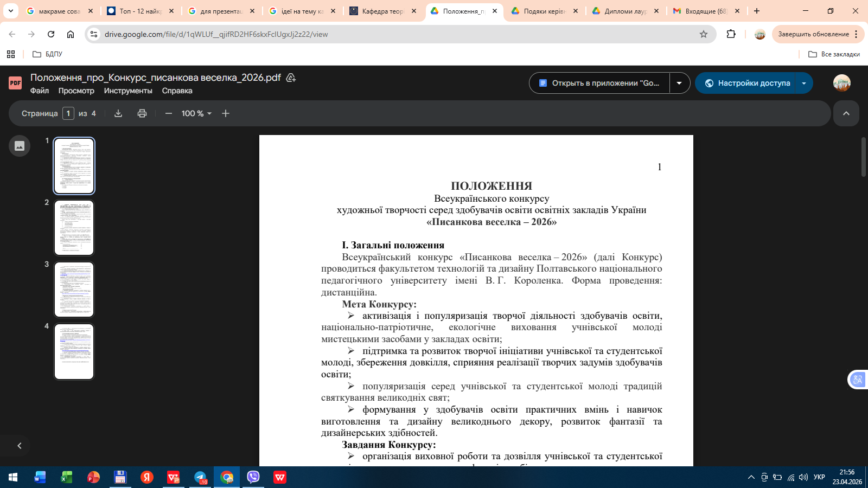
Task: Zoom in with the plus icon
Action: click(x=226, y=113)
